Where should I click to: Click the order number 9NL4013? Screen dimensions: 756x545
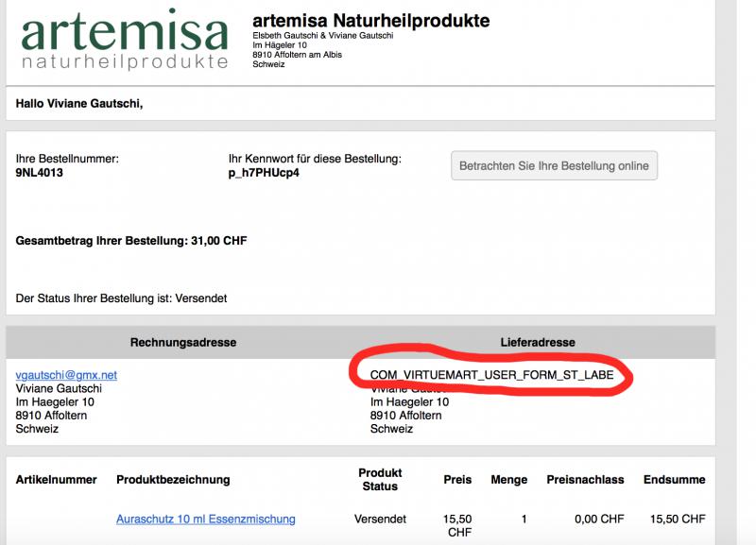[40, 174]
